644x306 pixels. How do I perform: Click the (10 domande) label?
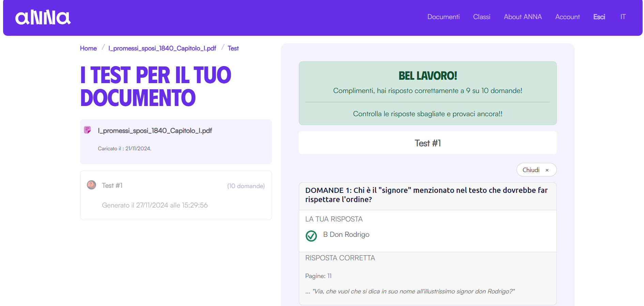(246, 186)
